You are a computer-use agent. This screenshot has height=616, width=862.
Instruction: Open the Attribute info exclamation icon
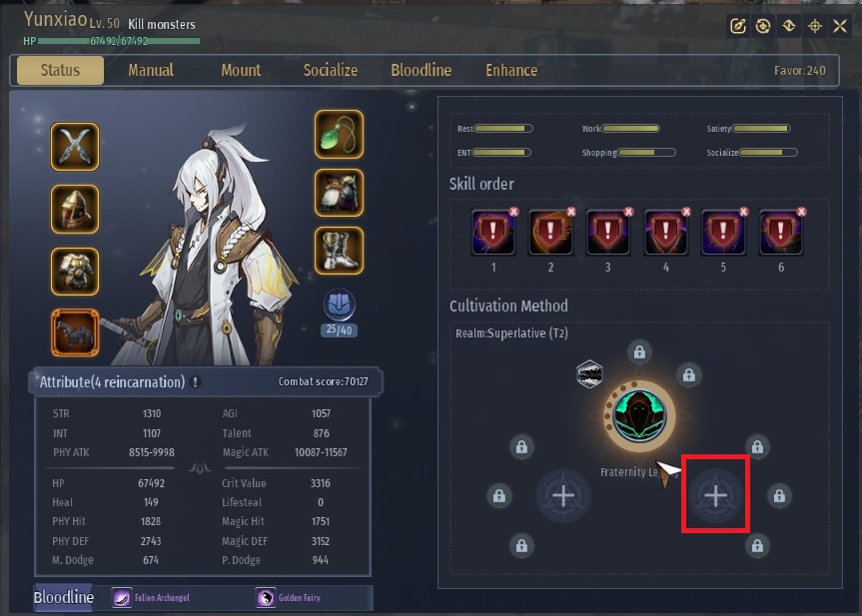coord(195,382)
